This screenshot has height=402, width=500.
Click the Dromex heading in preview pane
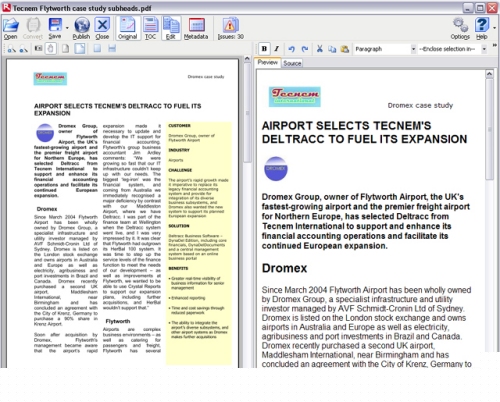[284, 268]
